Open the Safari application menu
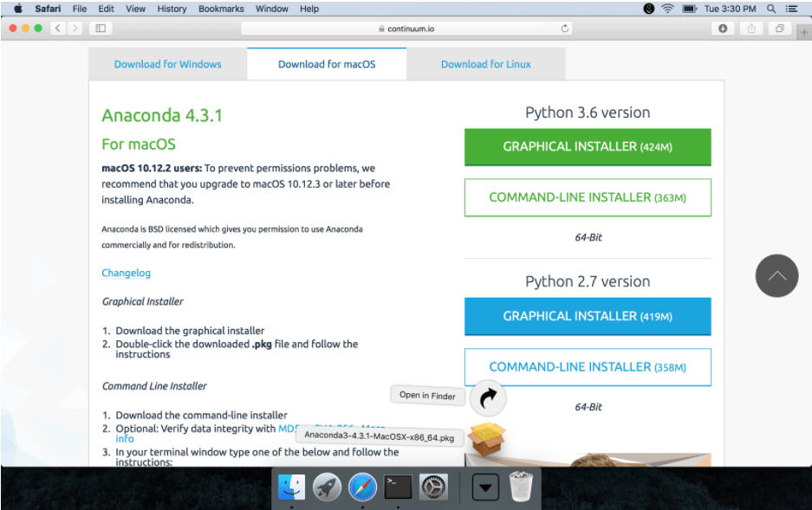This screenshot has width=812, height=510. tap(48, 9)
